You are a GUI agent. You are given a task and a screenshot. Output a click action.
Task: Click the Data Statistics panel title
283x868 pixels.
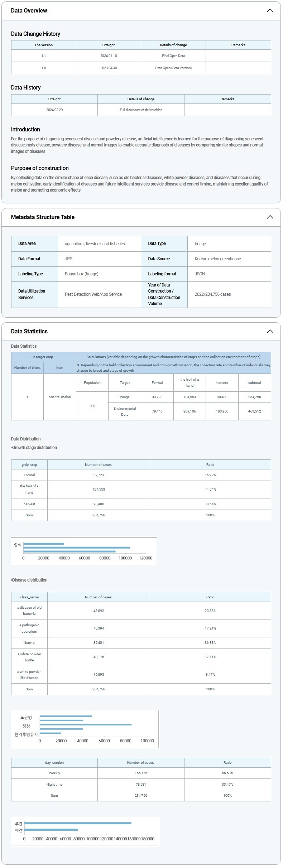[29, 332]
